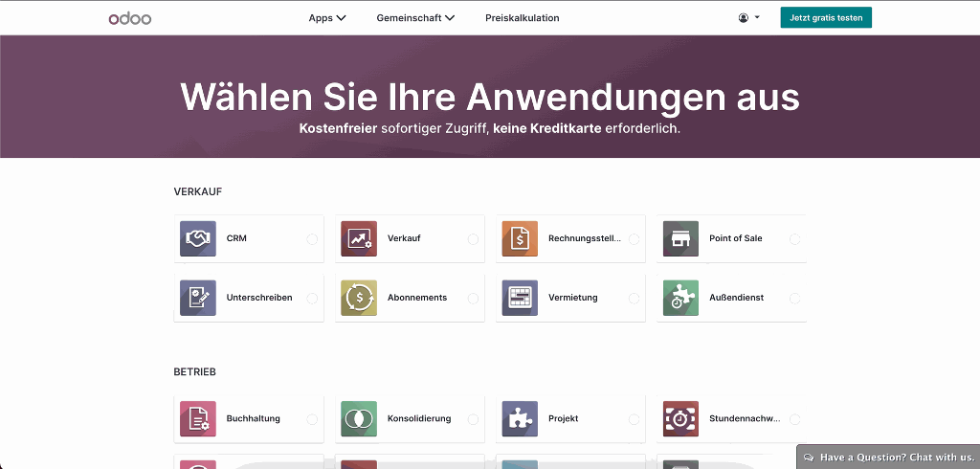Click the Projekt app label
Screen dimensions: 980x469
click(563, 419)
